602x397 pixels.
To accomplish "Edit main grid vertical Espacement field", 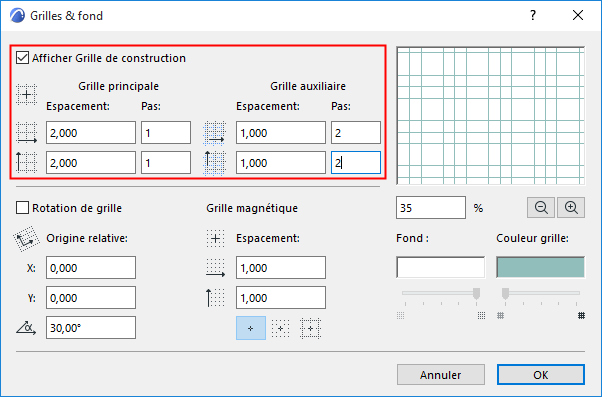I will pyautogui.click(x=91, y=163).
